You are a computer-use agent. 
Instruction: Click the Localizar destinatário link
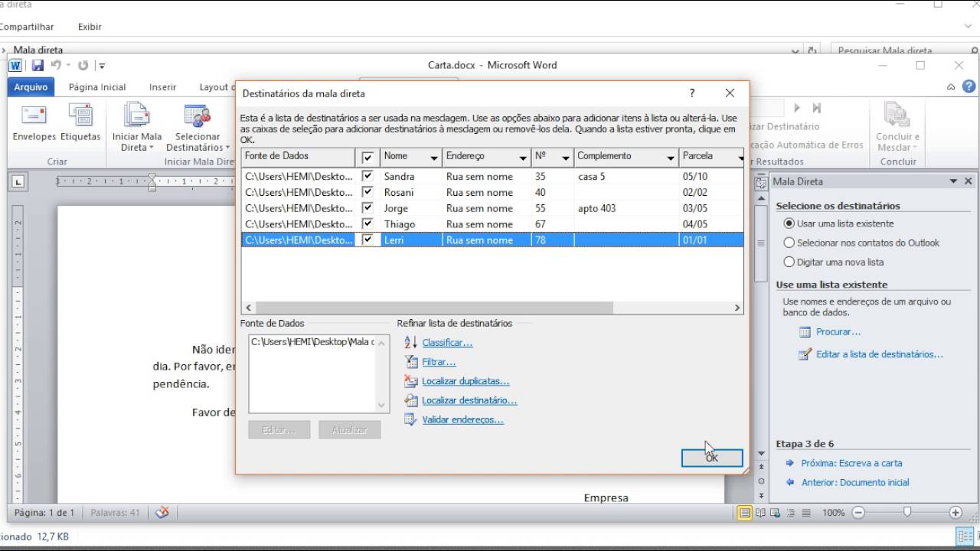pyautogui.click(x=469, y=400)
